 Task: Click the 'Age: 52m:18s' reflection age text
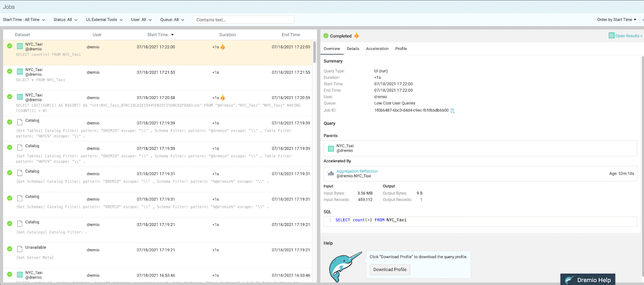pyautogui.click(x=621, y=173)
